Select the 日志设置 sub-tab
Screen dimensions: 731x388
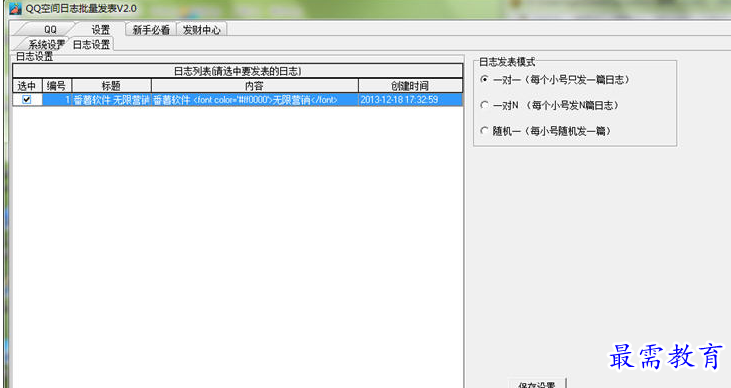(91, 44)
